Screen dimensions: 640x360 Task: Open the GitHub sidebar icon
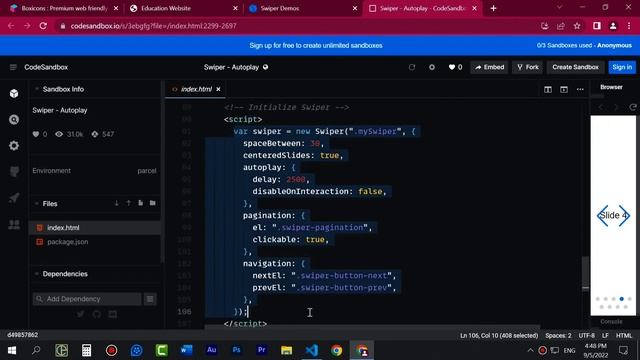click(14, 172)
